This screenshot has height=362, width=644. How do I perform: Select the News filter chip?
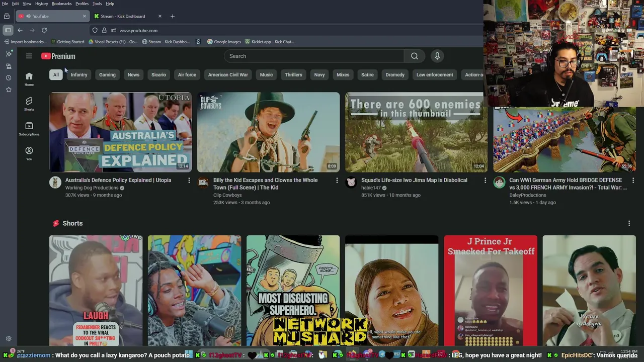[133, 75]
